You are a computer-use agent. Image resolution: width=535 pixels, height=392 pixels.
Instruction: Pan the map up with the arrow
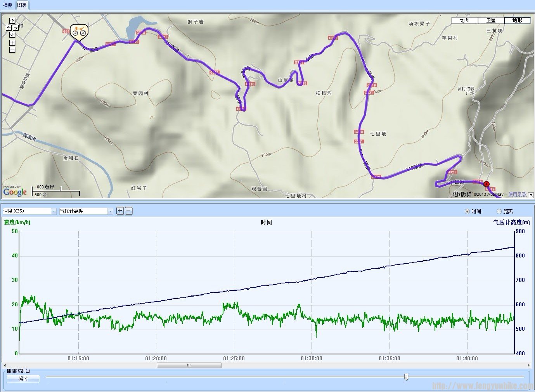click(x=12, y=21)
